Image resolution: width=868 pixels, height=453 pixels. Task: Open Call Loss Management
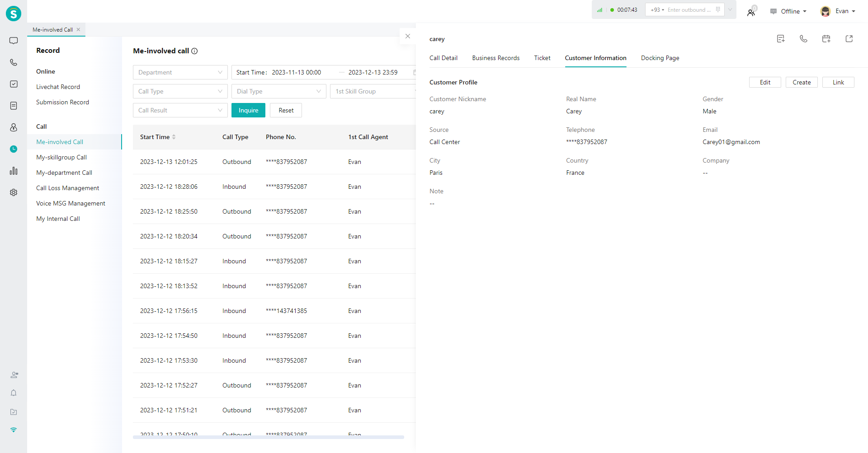67,188
